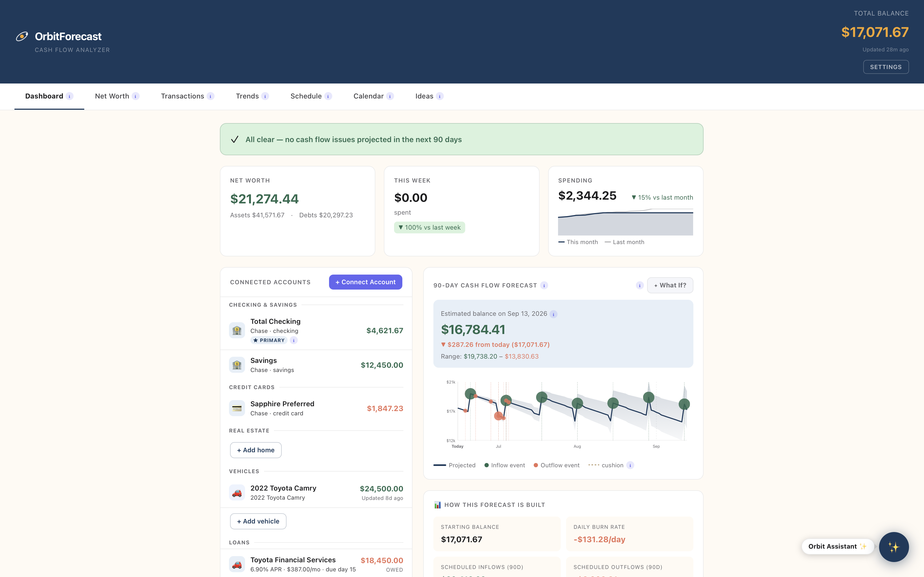Click info icon beside PRIMARY badge

(x=294, y=340)
